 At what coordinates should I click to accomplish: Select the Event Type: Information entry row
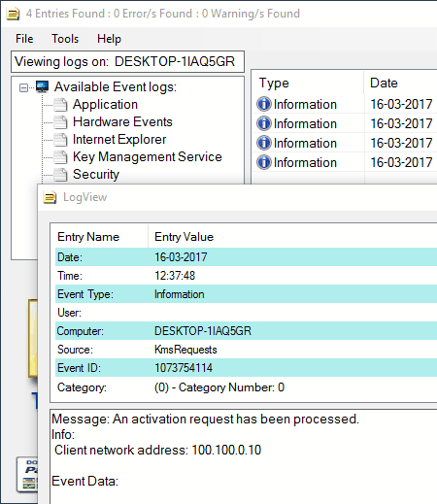point(246,294)
